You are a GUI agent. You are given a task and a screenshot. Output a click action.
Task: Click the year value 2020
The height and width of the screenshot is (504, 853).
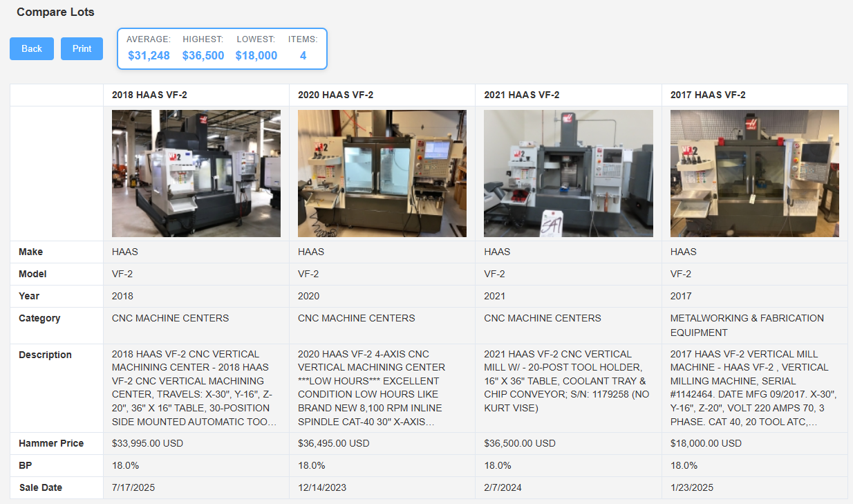308,296
